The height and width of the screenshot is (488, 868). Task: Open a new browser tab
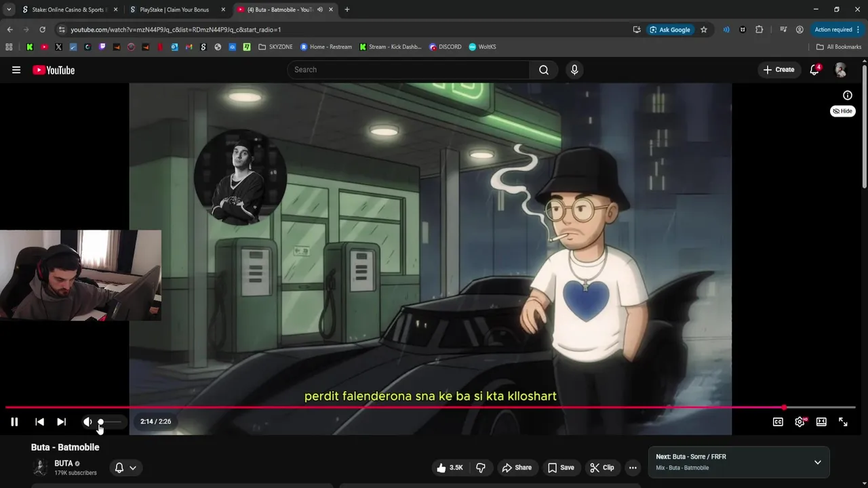pos(347,9)
